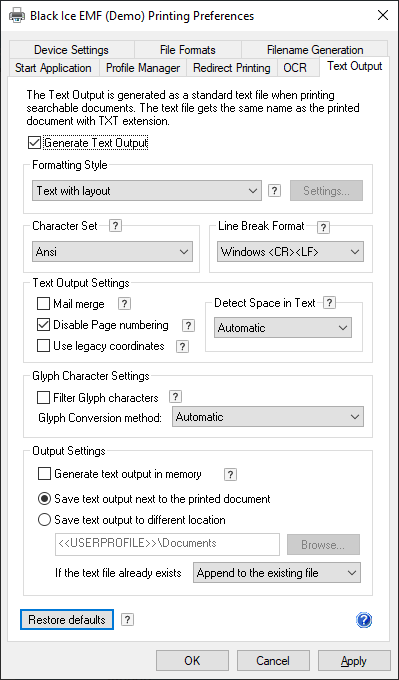399x680 pixels.
Task: Tick the Filter Glyph characters checkbox
Action: point(43,397)
